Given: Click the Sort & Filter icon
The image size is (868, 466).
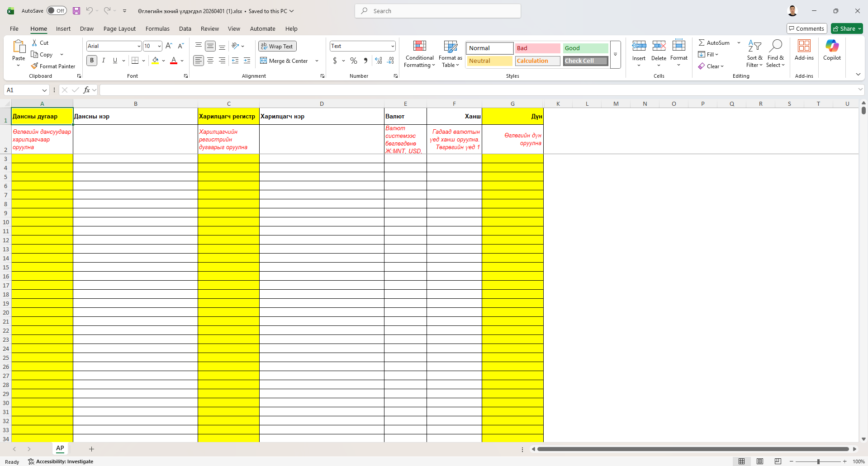Looking at the screenshot, I should click(754, 46).
